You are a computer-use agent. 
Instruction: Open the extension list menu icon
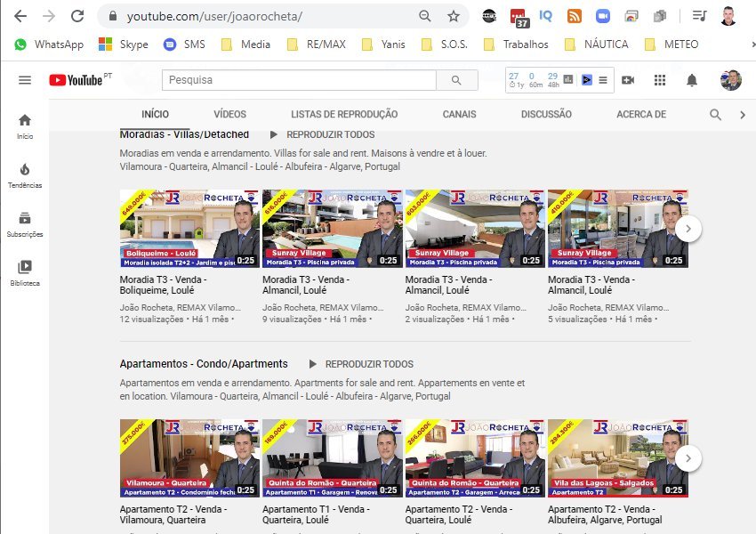click(603, 80)
